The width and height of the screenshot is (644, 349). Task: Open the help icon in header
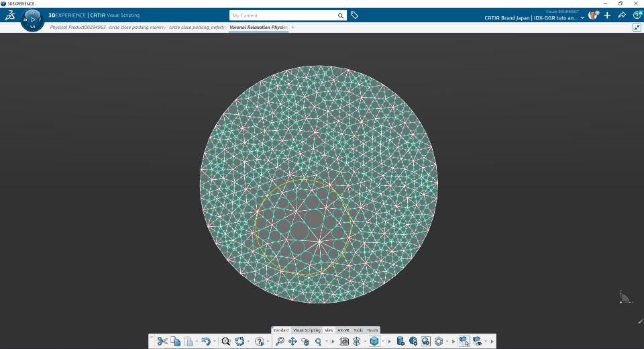click(637, 15)
